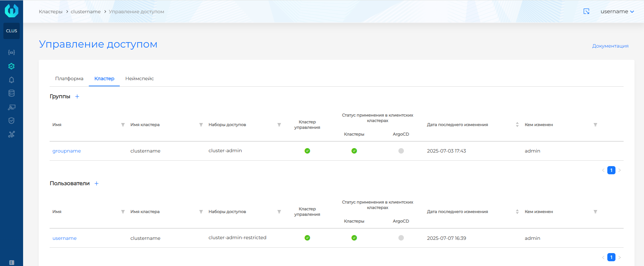Viewport: 644px width, 266px height.
Task: Click the cluster-admin access set cell
Action: (x=225, y=150)
